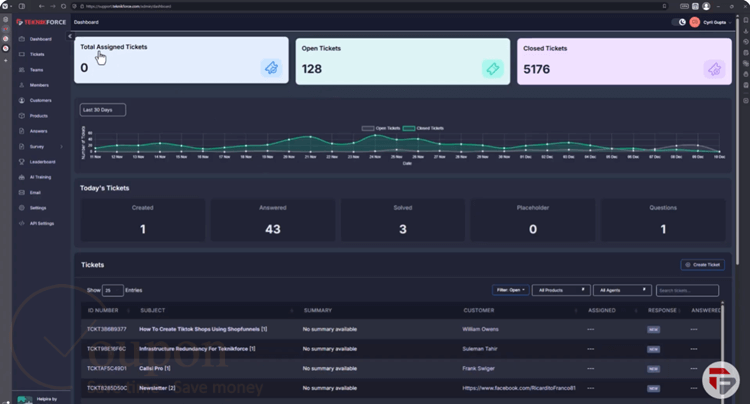Sort by the SUBJECT column header
Viewport: 750px width, 404px height.
153,310
